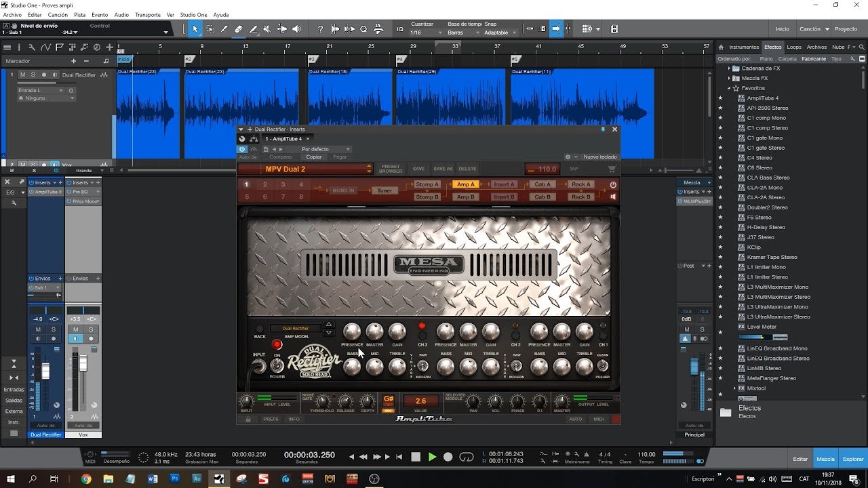Image resolution: width=868 pixels, height=488 pixels.
Task: Open Word from the Windows taskbar
Action: pyautogui.click(x=152, y=479)
